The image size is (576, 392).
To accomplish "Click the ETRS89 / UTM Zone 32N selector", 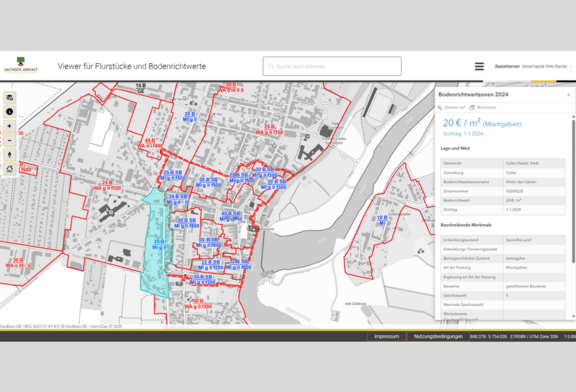I will tap(534, 337).
